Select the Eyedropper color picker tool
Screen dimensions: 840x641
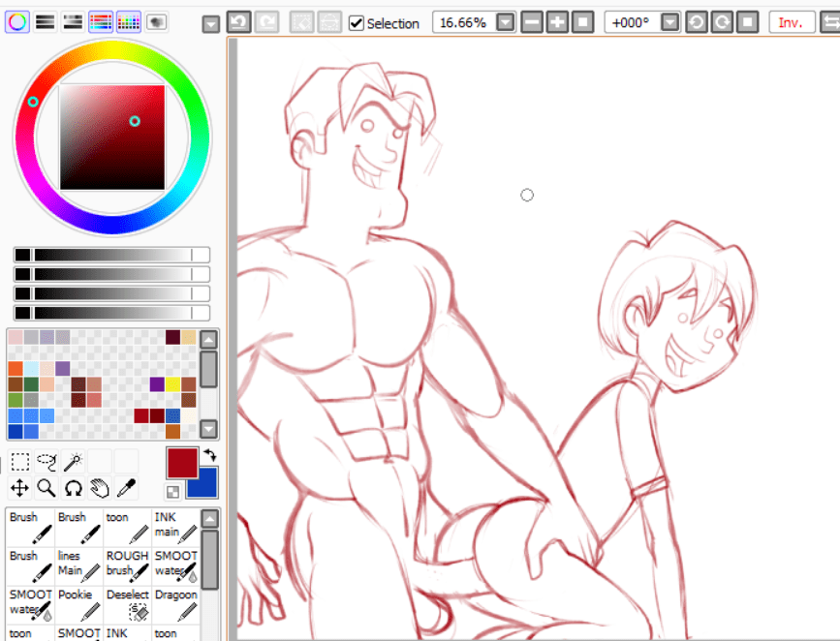[126, 488]
